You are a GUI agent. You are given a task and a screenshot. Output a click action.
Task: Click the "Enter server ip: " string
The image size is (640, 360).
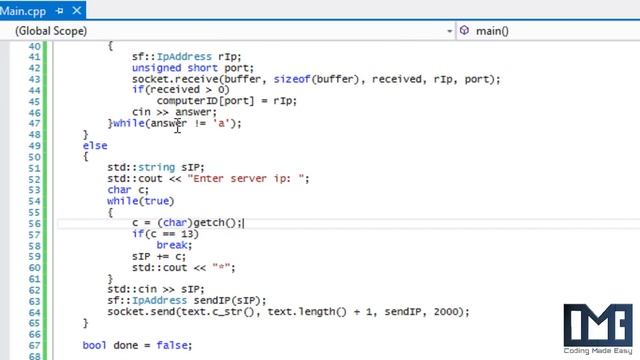[246, 179]
